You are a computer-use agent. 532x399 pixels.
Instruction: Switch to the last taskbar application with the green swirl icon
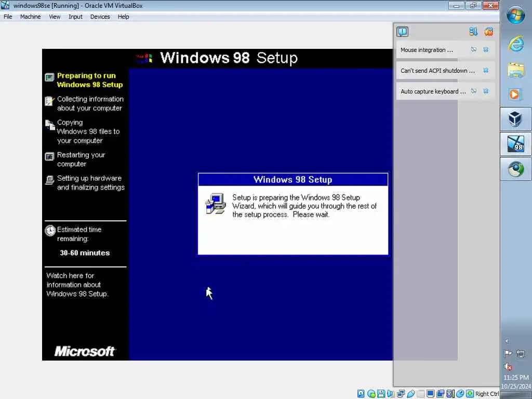tap(516, 169)
